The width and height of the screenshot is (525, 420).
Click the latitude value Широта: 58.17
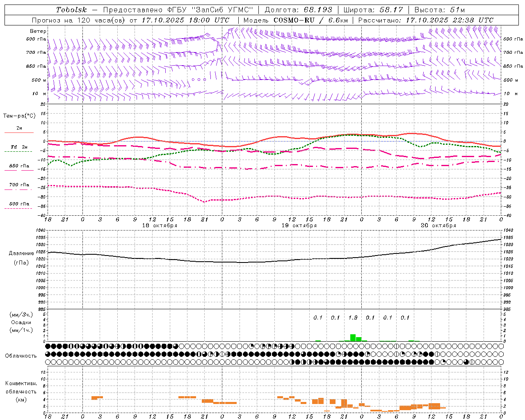[x=373, y=10]
